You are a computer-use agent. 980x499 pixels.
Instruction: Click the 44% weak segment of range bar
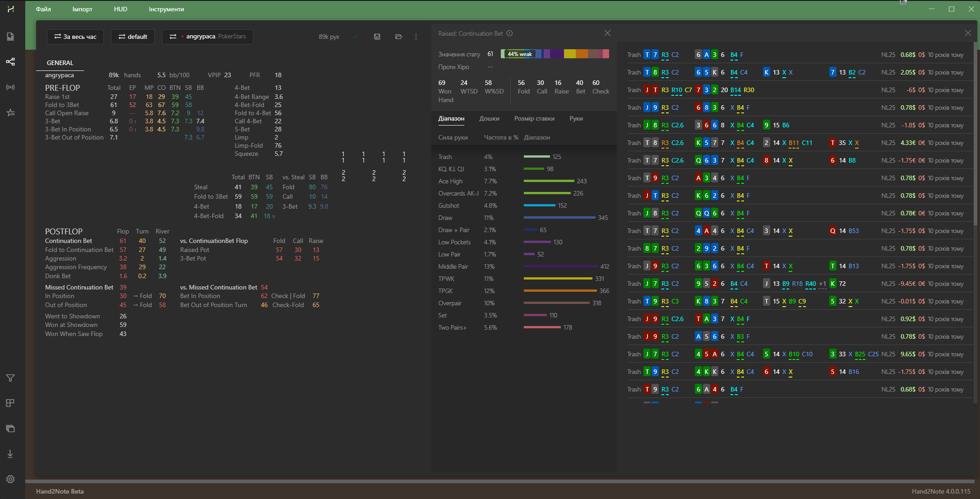[x=519, y=54]
